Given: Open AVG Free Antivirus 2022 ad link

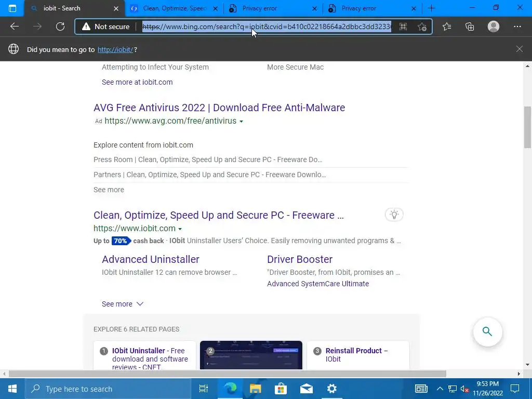Looking at the screenshot, I should 219,108.
